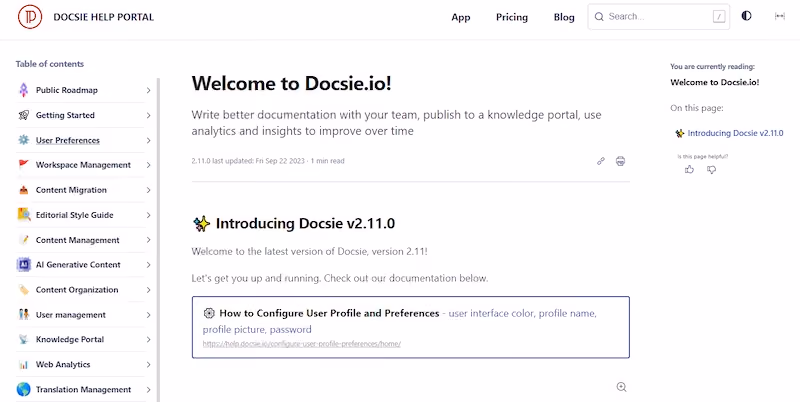Click the sidebar vertical scrollbar
800x402 pixels.
(158, 240)
